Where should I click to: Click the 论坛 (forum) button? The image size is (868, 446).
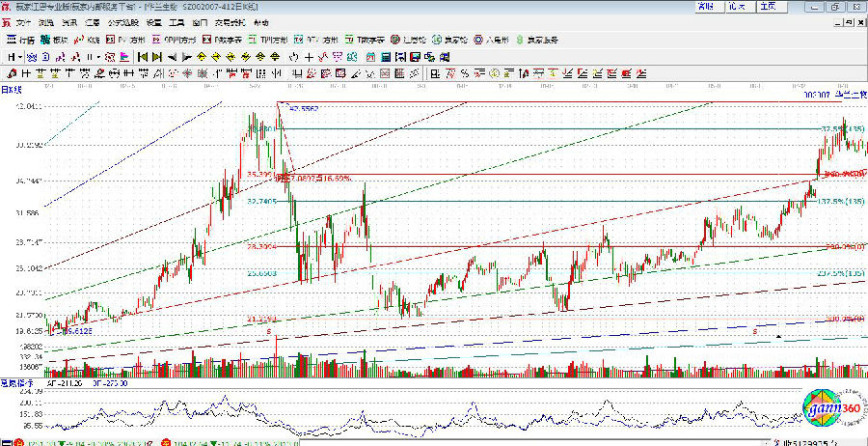pyautogui.click(x=743, y=6)
